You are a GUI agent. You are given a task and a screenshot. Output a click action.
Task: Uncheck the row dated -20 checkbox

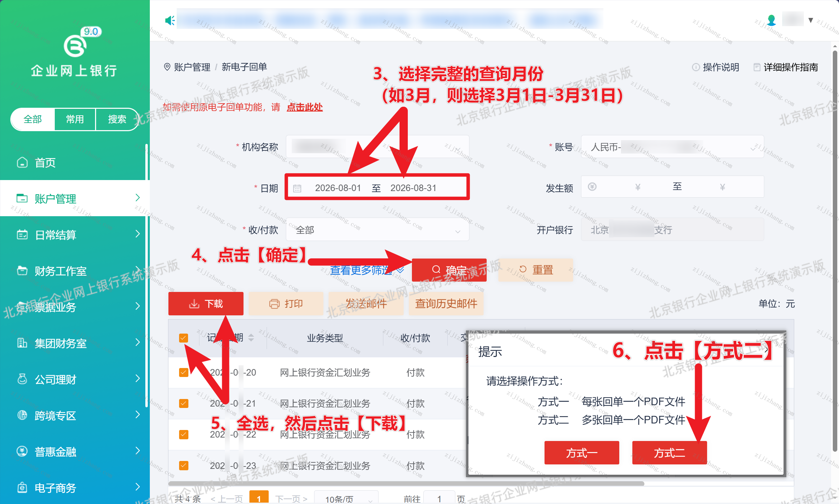click(184, 372)
